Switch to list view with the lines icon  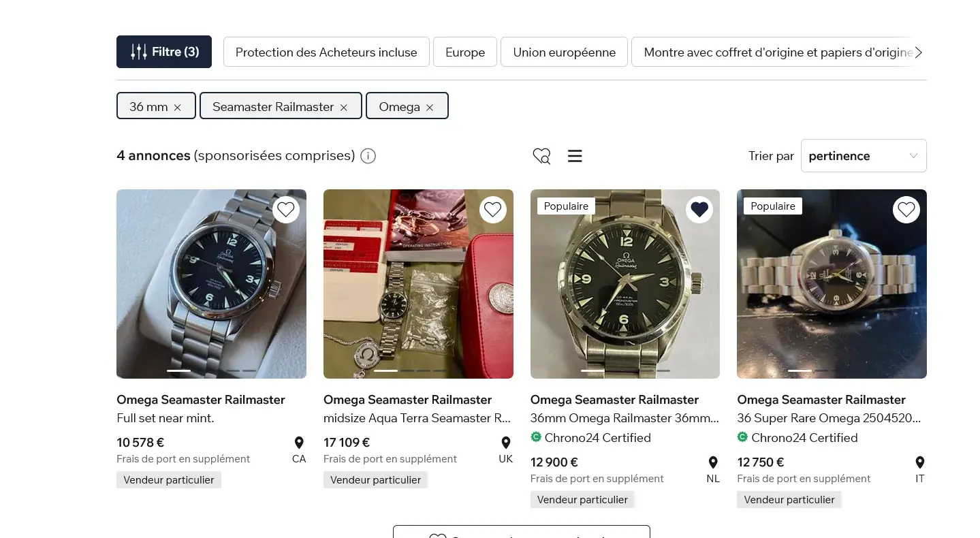(x=575, y=156)
